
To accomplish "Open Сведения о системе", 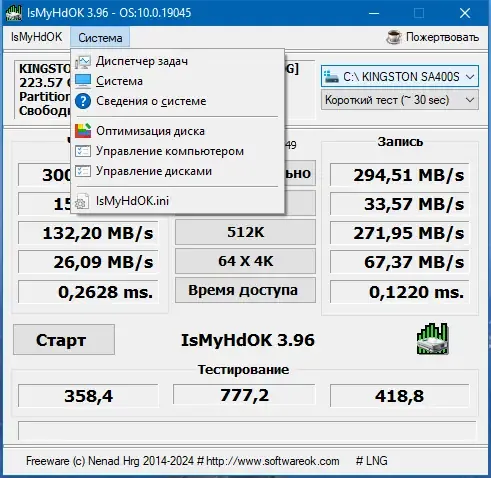I will point(178,101).
